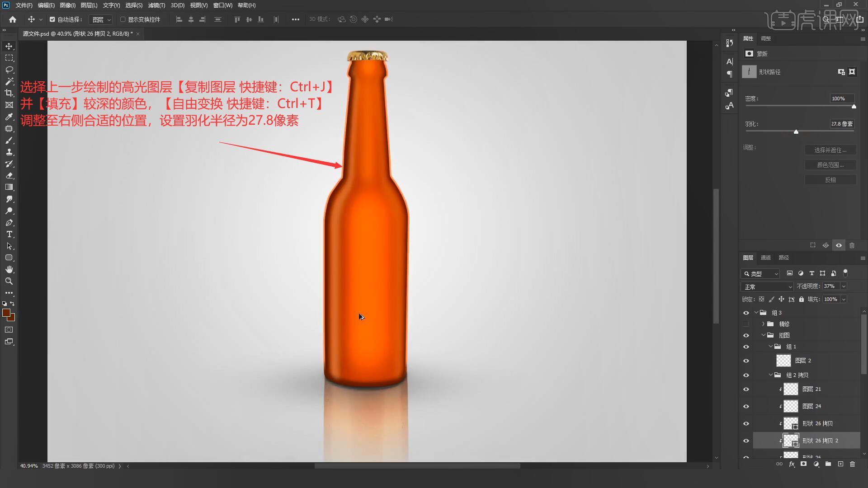Uncheck the 自动选择 checkbox
Viewport: 868px width, 488px height.
click(x=52, y=19)
